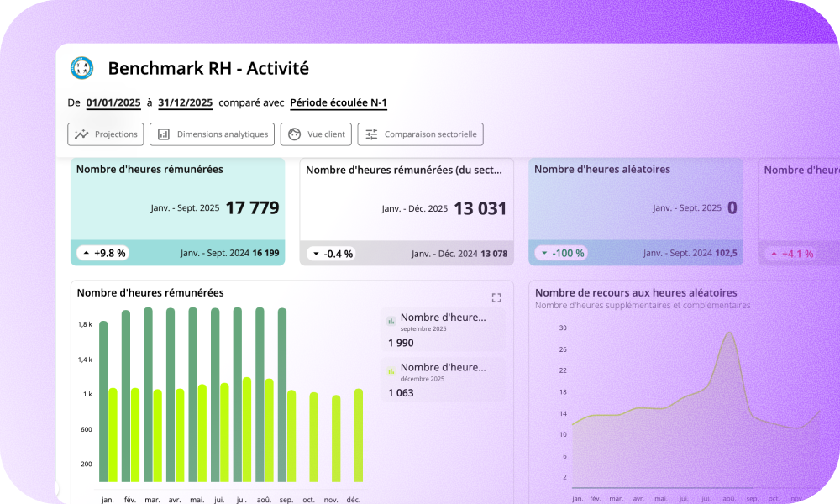Select the septembre 2025 legend entry value 1 990

pyautogui.click(x=401, y=343)
